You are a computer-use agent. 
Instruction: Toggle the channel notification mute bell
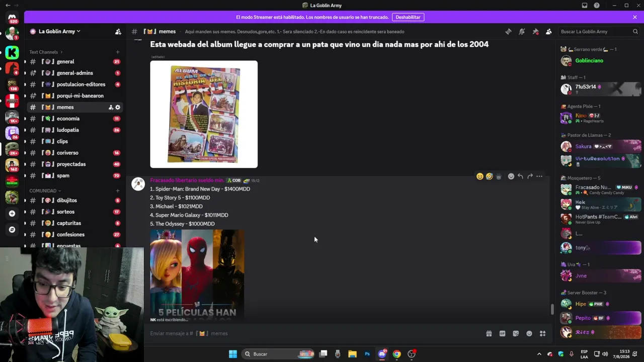522,31
